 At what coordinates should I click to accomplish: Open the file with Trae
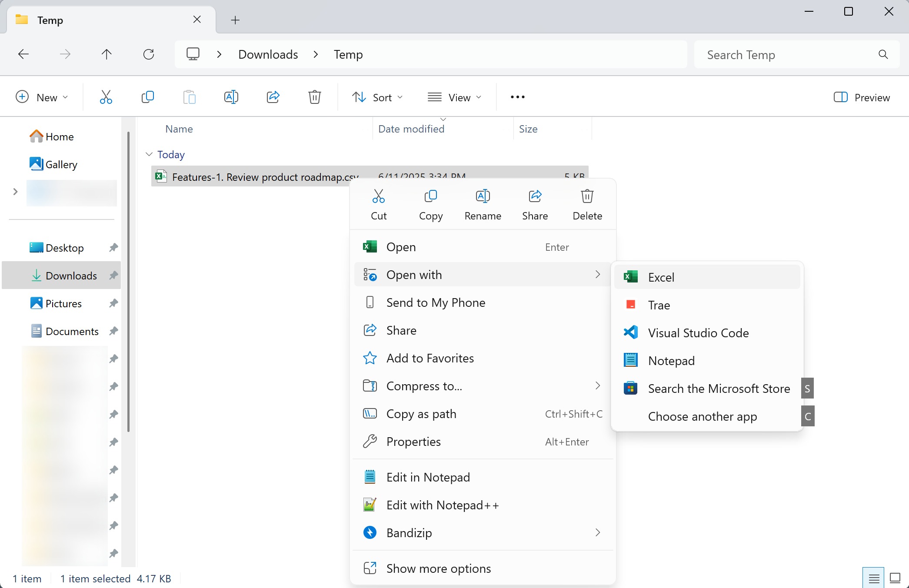tap(707, 305)
